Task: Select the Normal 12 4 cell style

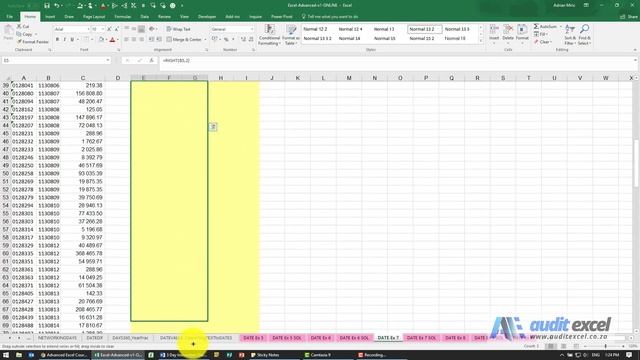Action: coord(350,29)
